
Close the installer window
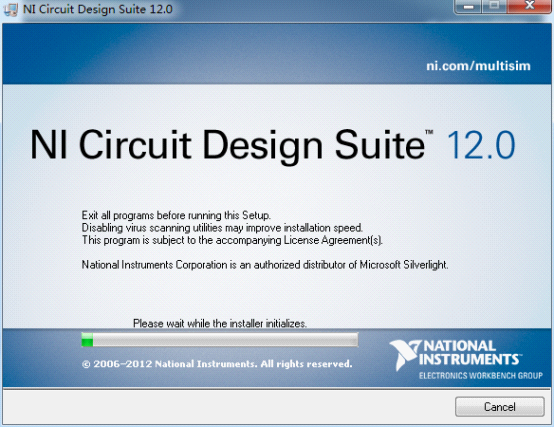click(x=529, y=6)
